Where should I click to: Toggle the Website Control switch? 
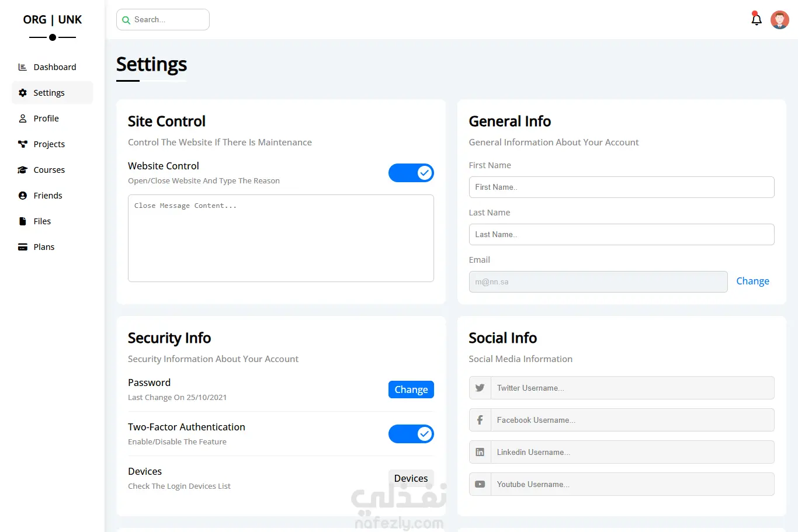click(411, 173)
